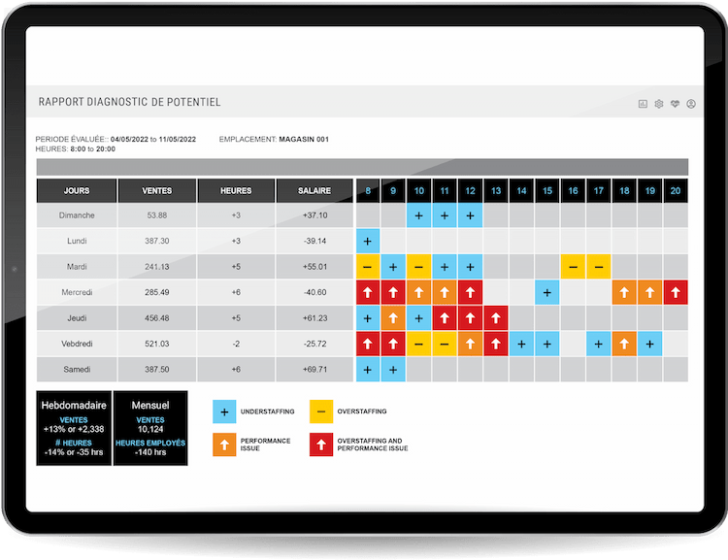Click Samedi understaffing cell at hour 9
728x560 pixels.
tap(393, 370)
